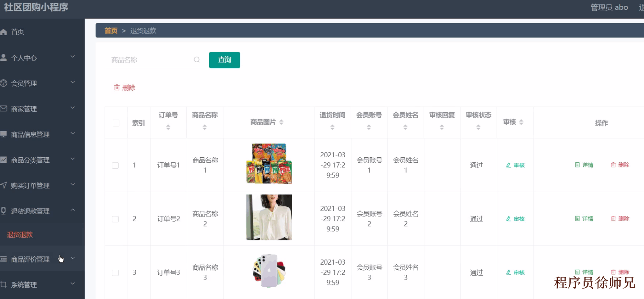The height and width of the screenshot is (299, 644).
Task: Expand 商家管理 chevron
Action: pos(73,108)
